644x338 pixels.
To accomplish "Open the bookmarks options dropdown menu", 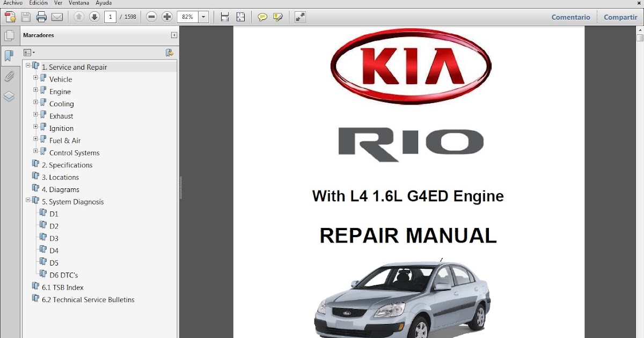I will [29, 53].
